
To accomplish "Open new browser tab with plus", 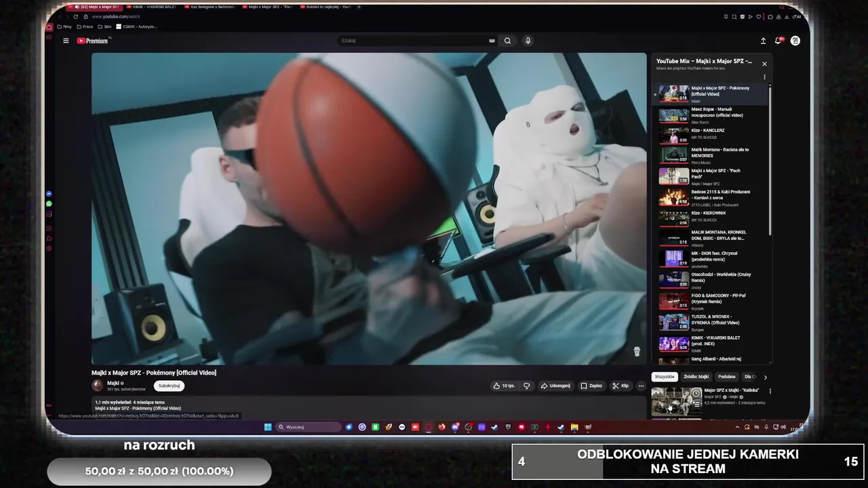I will [x=359, y=7].
